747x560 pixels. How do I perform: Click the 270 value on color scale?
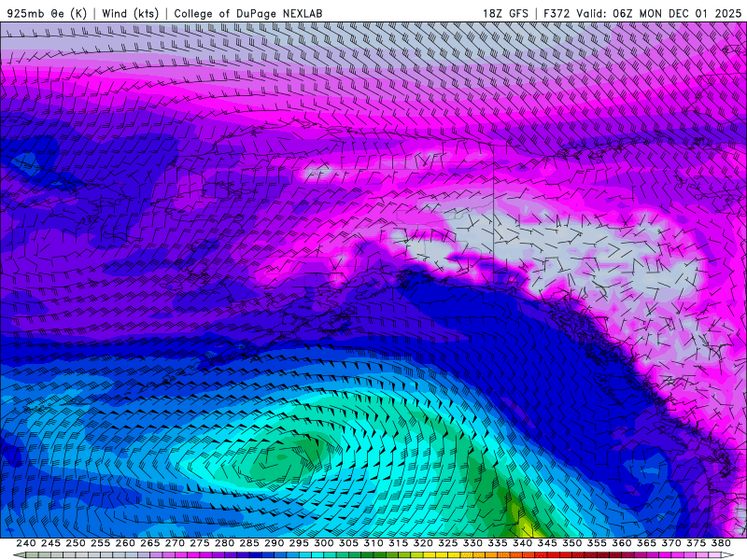click(x=175, y=543)
